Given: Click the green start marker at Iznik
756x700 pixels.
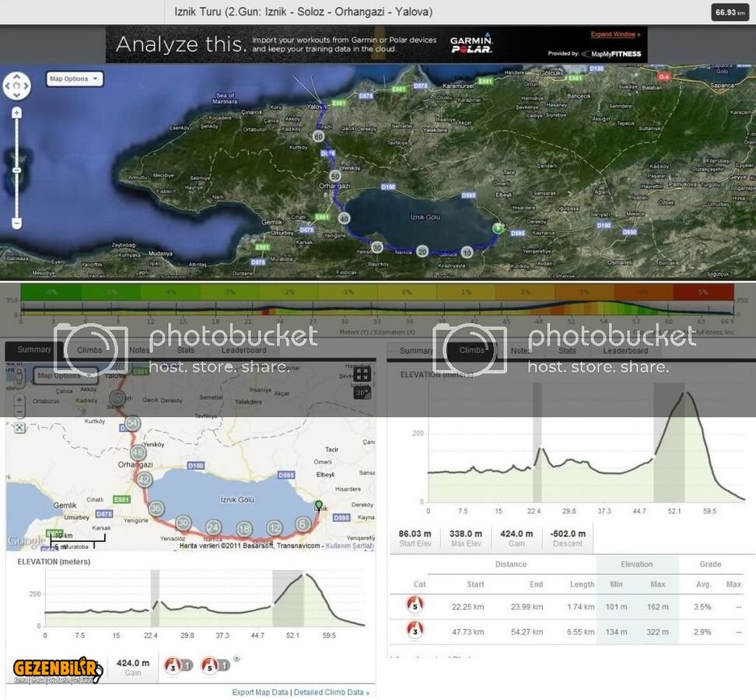Looking at the screenshot, I should [317, 506].
